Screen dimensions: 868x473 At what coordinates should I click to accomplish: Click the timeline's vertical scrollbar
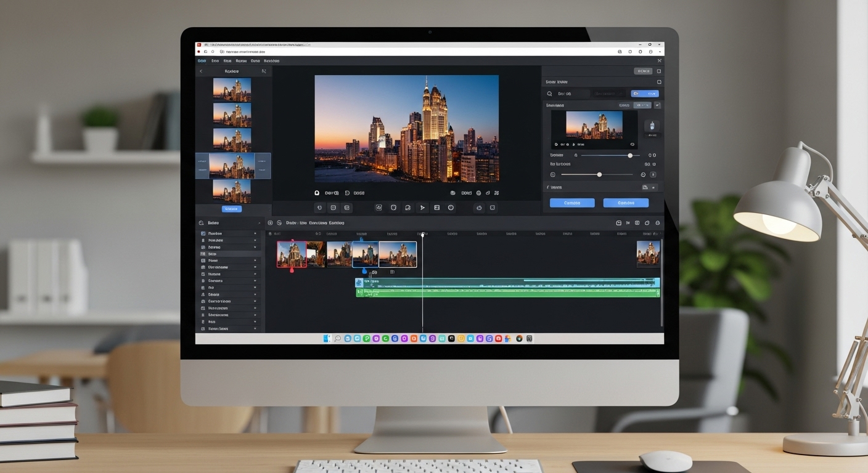[x=662, y=283]
